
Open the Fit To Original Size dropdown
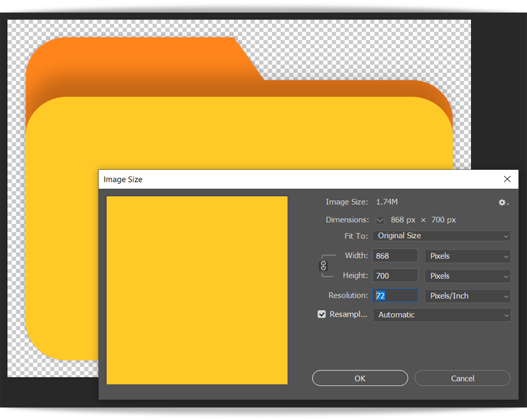pyautogui.click(x=441, y=236)
